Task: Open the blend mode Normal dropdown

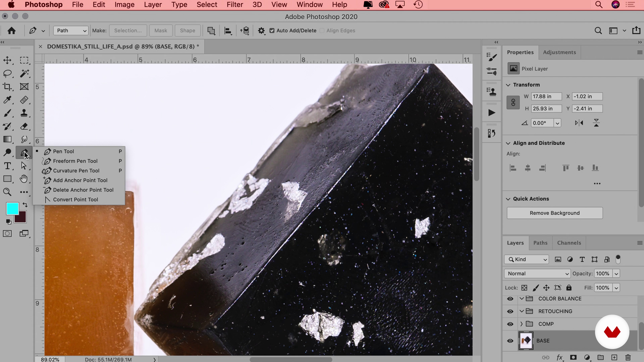Action: 537,274
